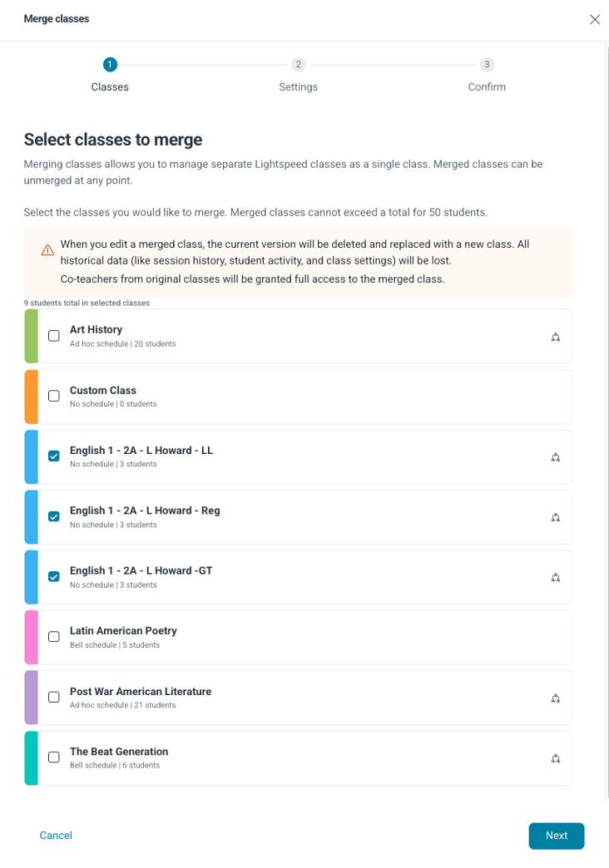Go to step 2 Settings

coord(298,64)
